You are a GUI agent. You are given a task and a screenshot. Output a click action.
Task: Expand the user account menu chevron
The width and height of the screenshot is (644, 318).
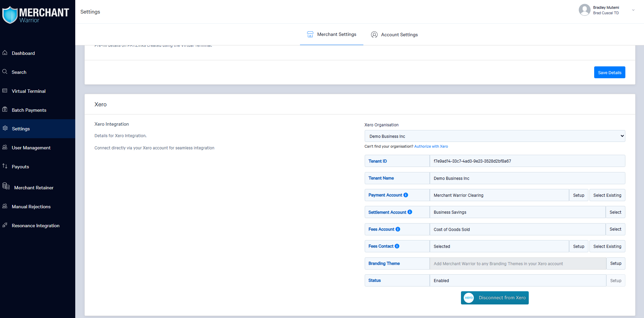(633, 10)
